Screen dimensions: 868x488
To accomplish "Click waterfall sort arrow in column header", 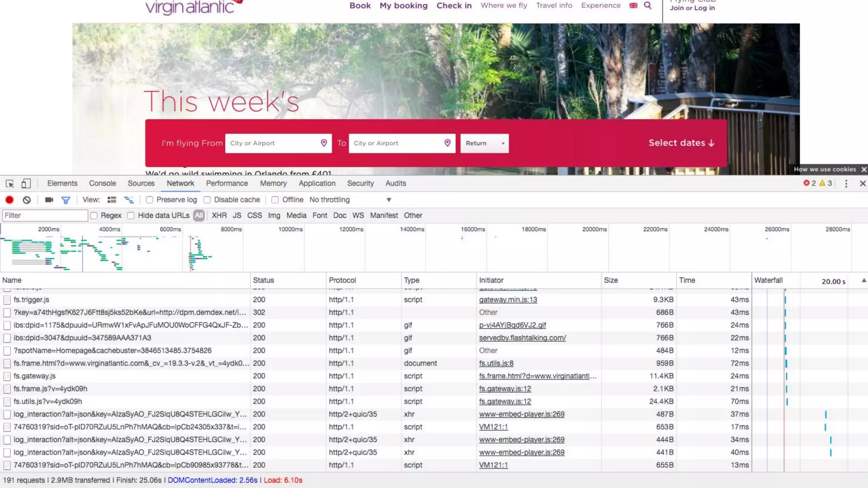I will 863,280.
